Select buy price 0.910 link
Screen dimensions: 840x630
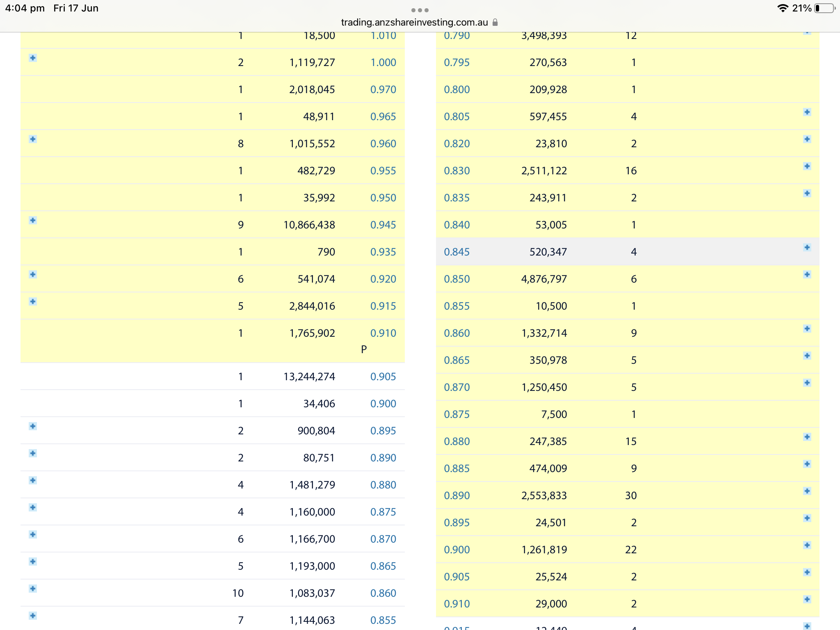click(x=383, y=333)
